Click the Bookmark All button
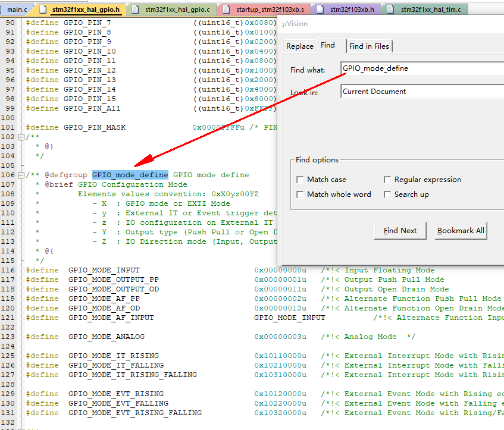The height and width of the screenshot is (430, 504). [461, 231]
